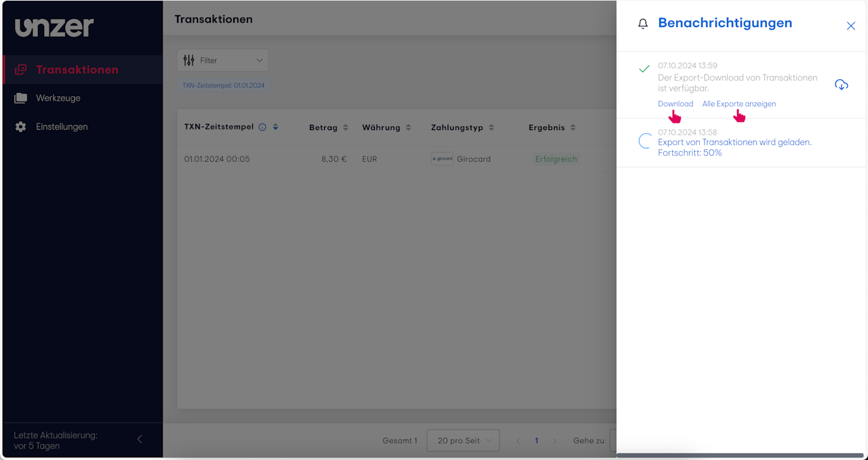Click the Alle Exporte anzeigen link
The image size is (868, 460).
point(739,104)
